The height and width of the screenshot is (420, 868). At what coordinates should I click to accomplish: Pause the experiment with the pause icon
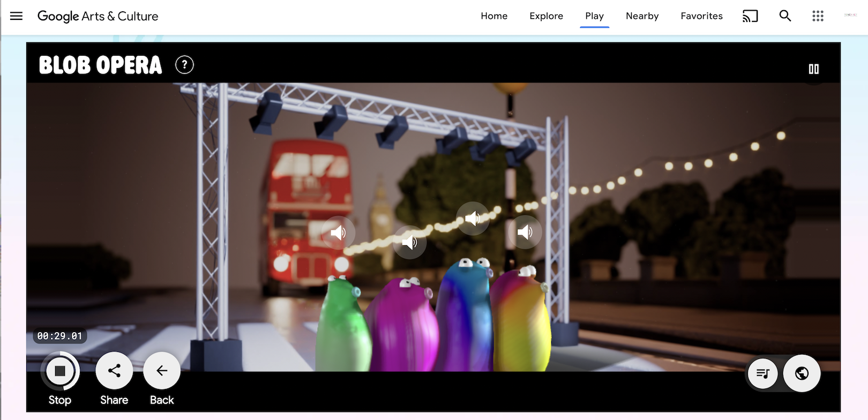pos(813,69)
